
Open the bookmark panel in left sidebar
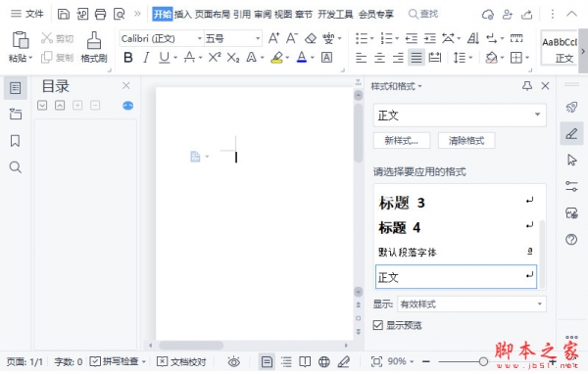point(15,141)
